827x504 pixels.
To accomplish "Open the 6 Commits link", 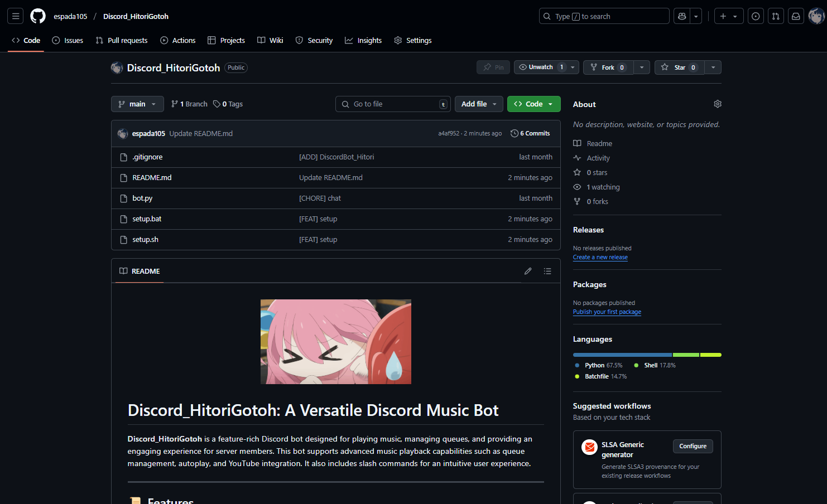I will click(x=531, y=133).
